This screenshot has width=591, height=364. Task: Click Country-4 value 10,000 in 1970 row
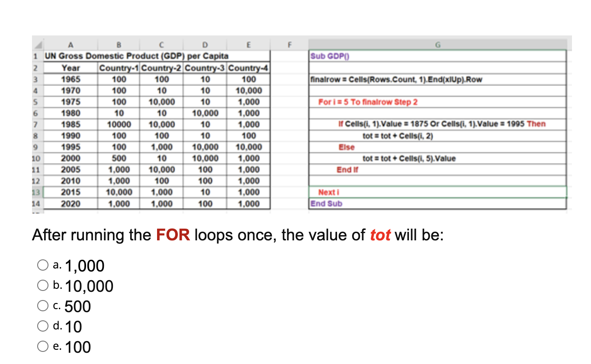tap(249, 91)
